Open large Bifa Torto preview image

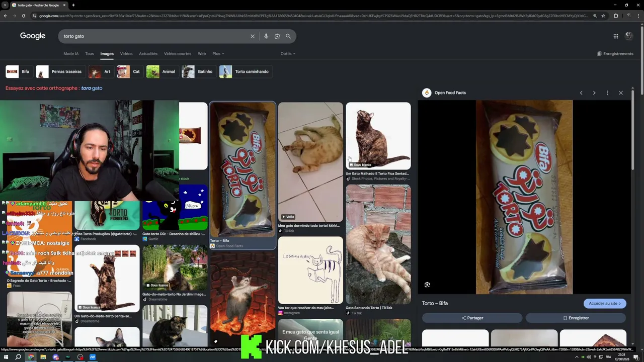(x=524, y=197)
